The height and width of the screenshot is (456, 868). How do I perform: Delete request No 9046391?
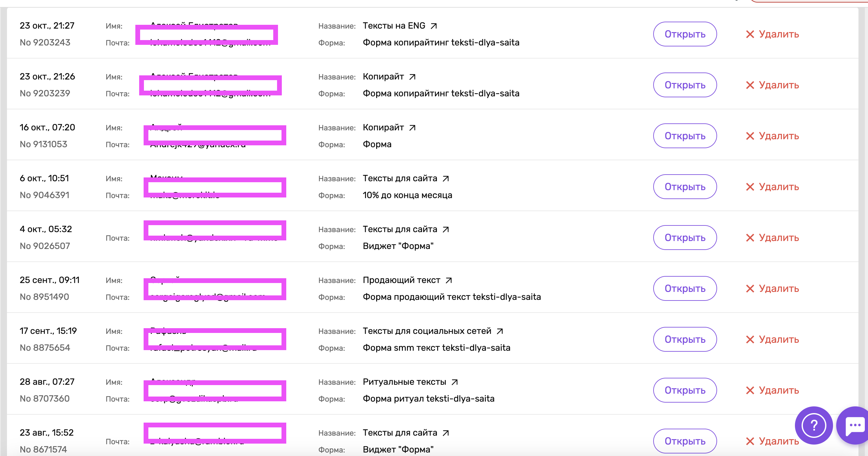(x=772, y=187)
